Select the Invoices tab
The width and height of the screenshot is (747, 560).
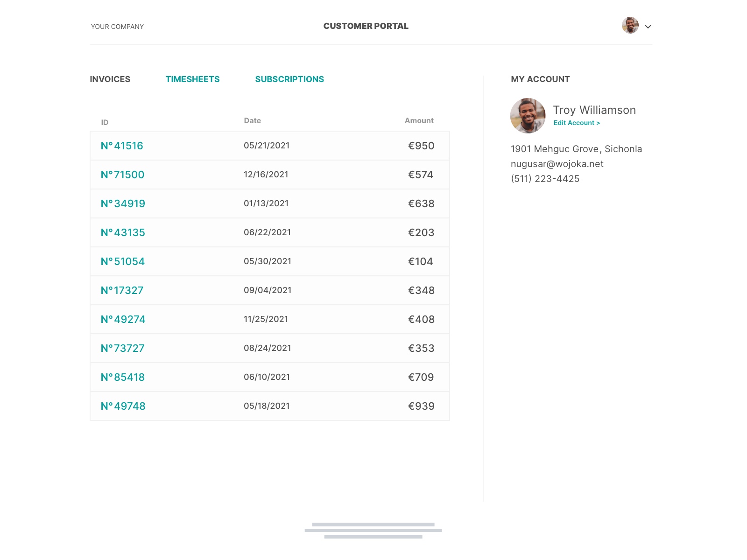(110, 79)
